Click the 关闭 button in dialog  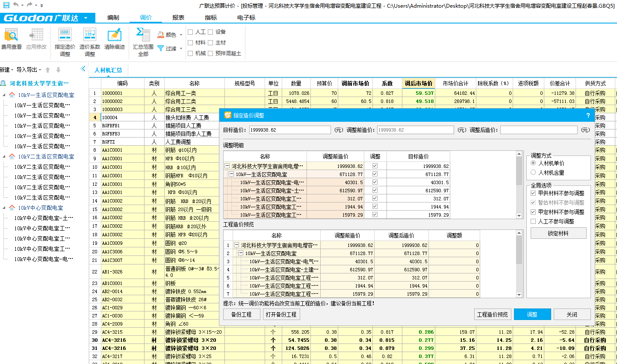[572, 314]
